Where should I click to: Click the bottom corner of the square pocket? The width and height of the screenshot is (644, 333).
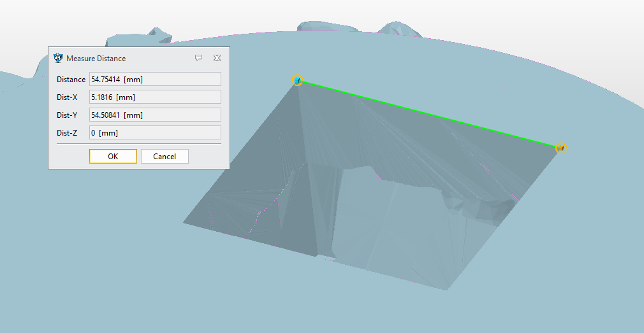click(x=447, y=290)
